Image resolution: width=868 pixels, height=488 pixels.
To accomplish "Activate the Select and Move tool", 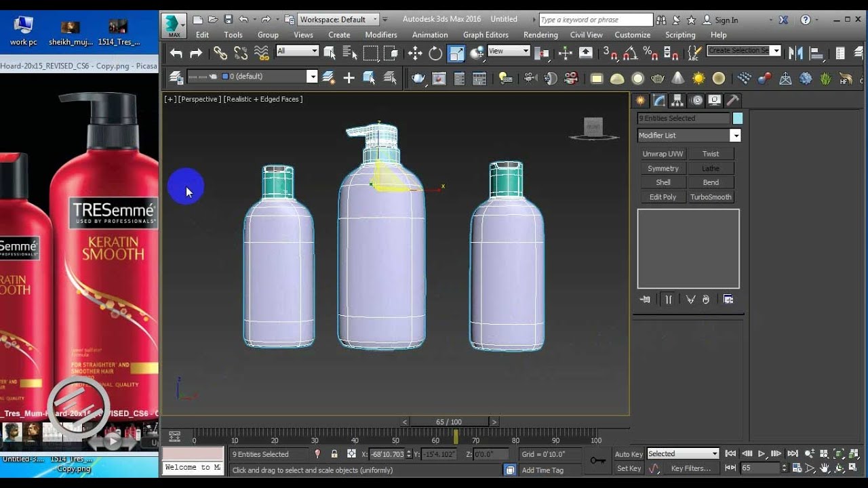I will pos(415,53).
